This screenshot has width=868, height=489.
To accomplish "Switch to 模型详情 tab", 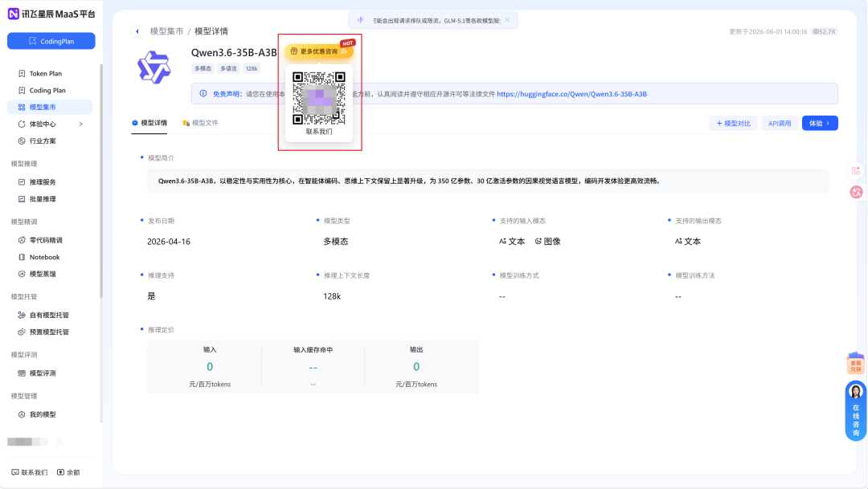I will pos(149,123).
